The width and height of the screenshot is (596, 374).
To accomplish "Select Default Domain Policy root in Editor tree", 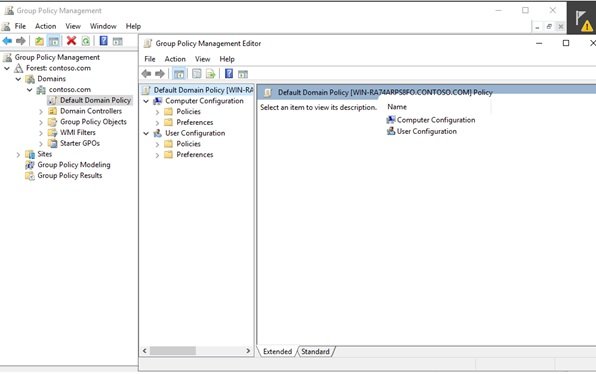I will click(x=203, y=90).
